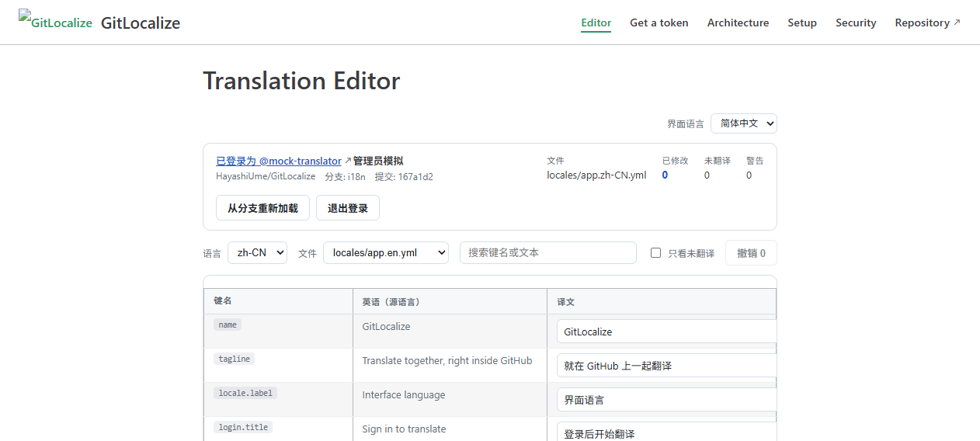The width and height of the screenshot is (980, 441).
Task: Click source text 'Translate together, right inside GitHub'
Action: [447, 360]
